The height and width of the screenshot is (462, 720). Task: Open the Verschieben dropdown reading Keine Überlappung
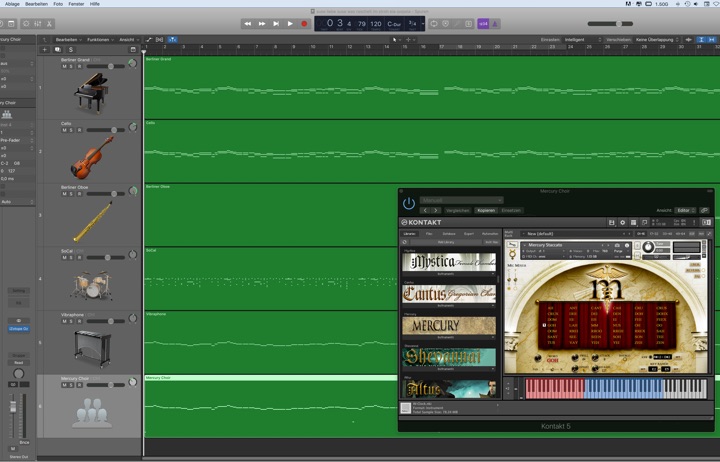[657, 40]
